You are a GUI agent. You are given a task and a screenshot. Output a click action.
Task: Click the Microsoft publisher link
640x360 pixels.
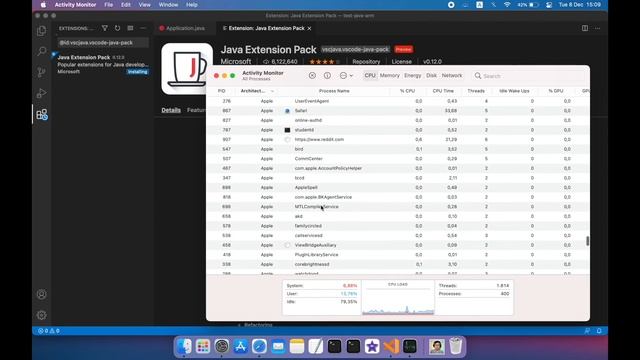[x=236, y=62]
